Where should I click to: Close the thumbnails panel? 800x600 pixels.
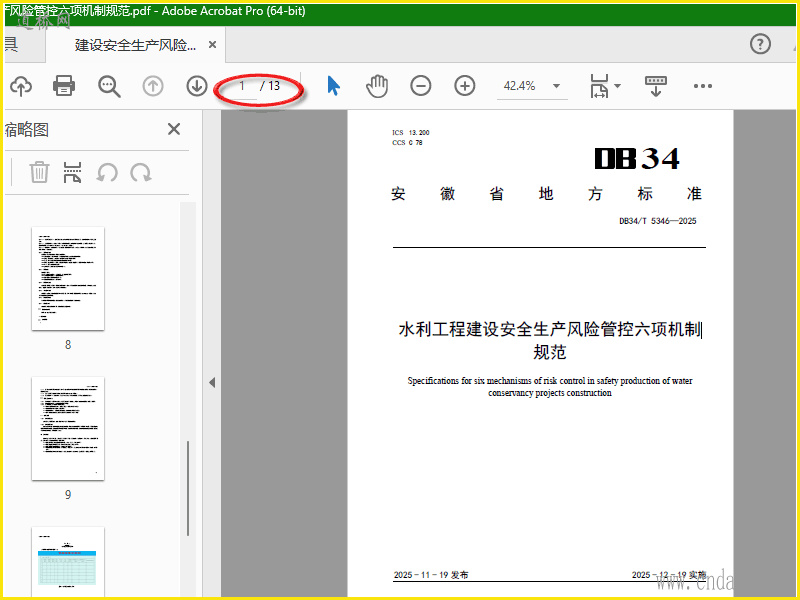point(174,129)
